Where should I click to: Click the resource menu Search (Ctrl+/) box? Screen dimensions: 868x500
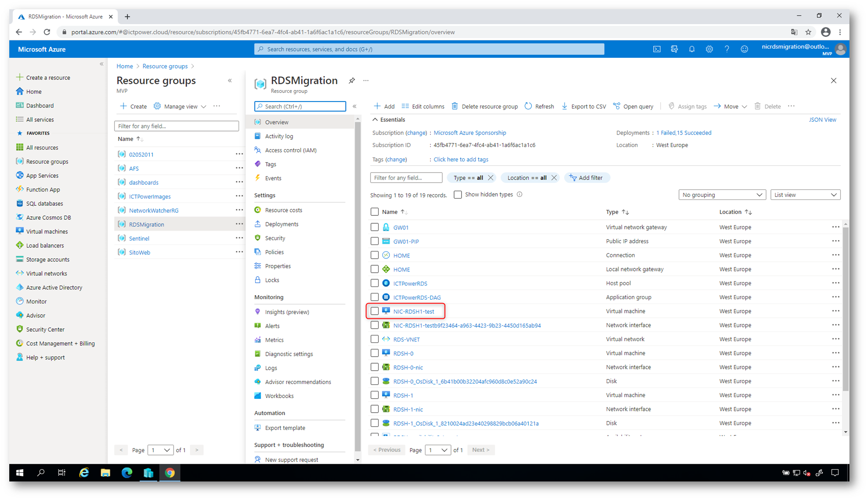[x=300, y=106]
